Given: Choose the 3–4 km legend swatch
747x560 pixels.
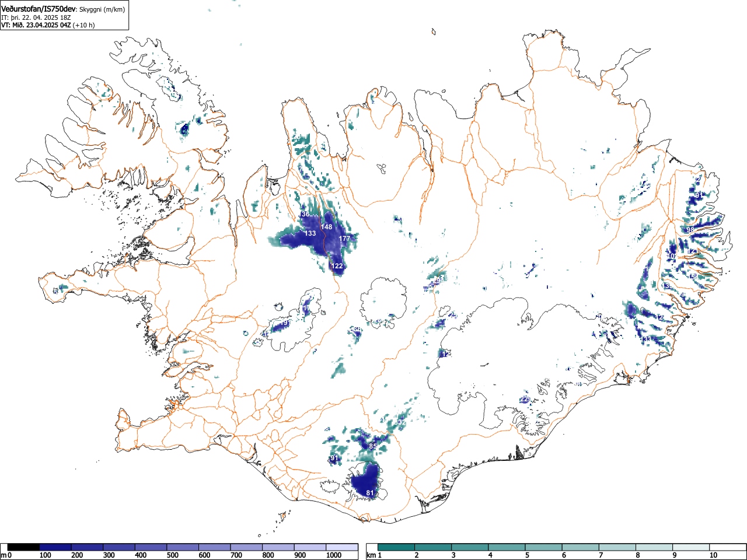Looking at the screenshot, I should point(470,547).
